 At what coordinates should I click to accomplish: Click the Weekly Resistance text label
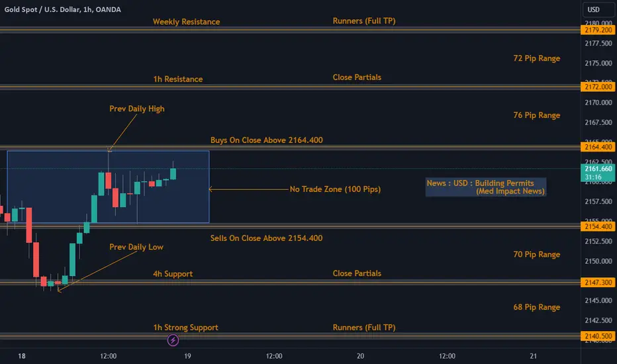pos(186,22)
